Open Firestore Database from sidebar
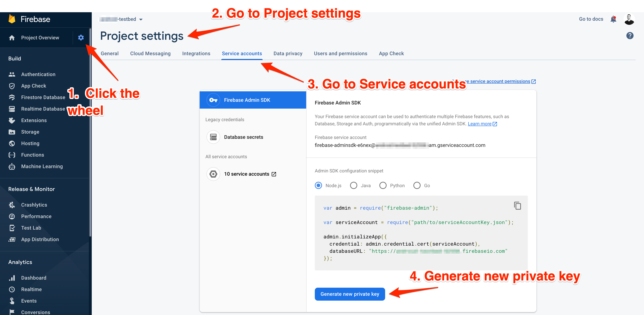Viewport: 644px width, 315px height. [x=43, y=97]
